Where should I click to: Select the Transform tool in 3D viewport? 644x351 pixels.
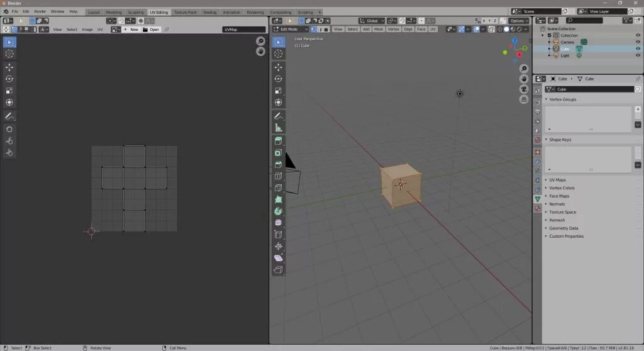click(x=279, y=103)
